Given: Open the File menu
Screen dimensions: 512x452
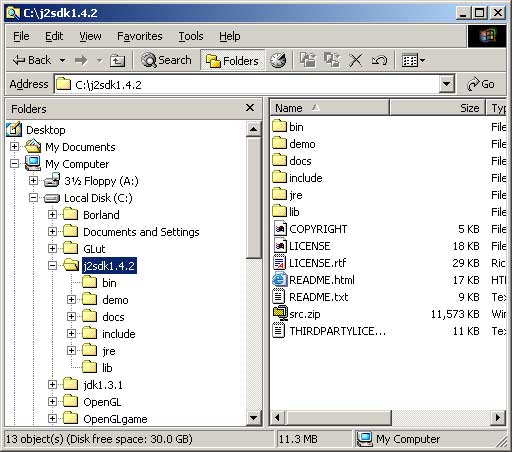Looking at the screenshot, I should point(21,36).
